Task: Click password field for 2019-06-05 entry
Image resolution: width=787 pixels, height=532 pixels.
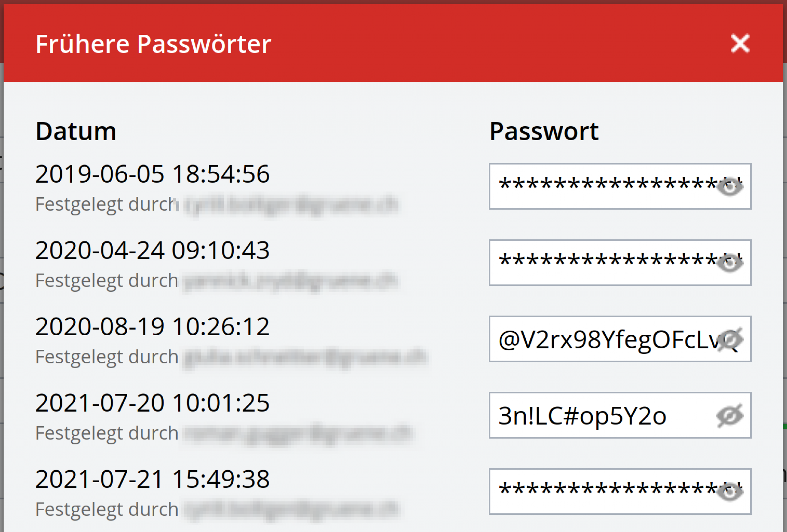Action: (620, 186)
